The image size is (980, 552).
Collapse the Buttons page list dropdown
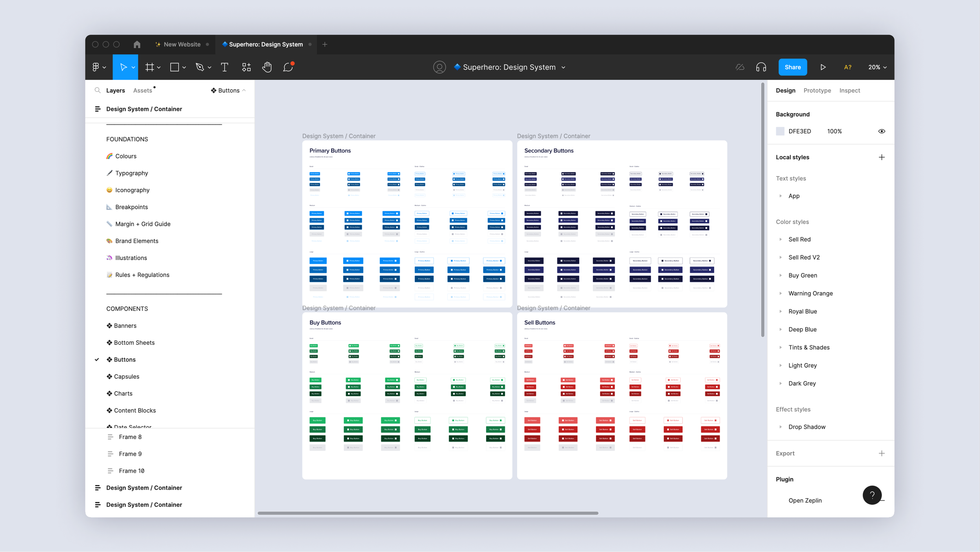(x=229, y=90)
